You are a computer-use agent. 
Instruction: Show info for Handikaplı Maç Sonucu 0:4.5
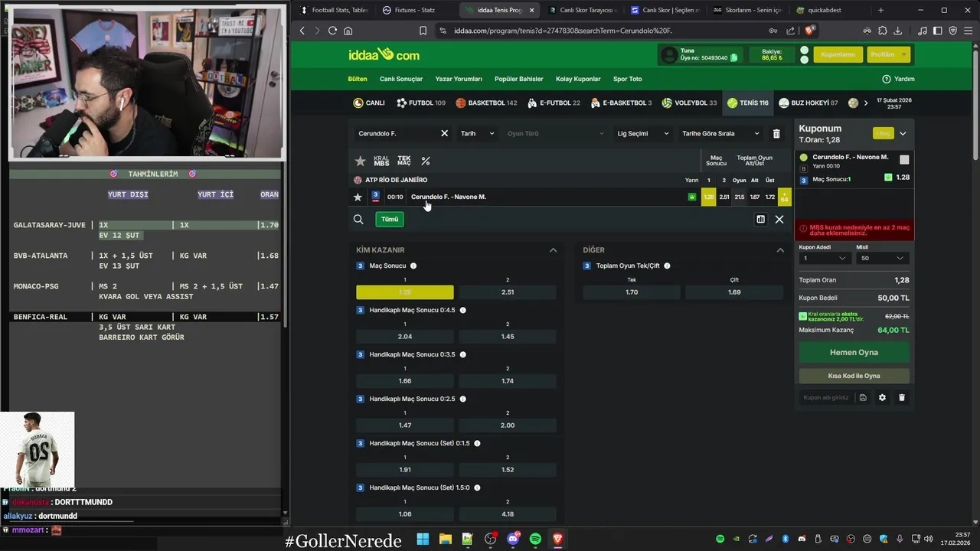tap(462, 310)
